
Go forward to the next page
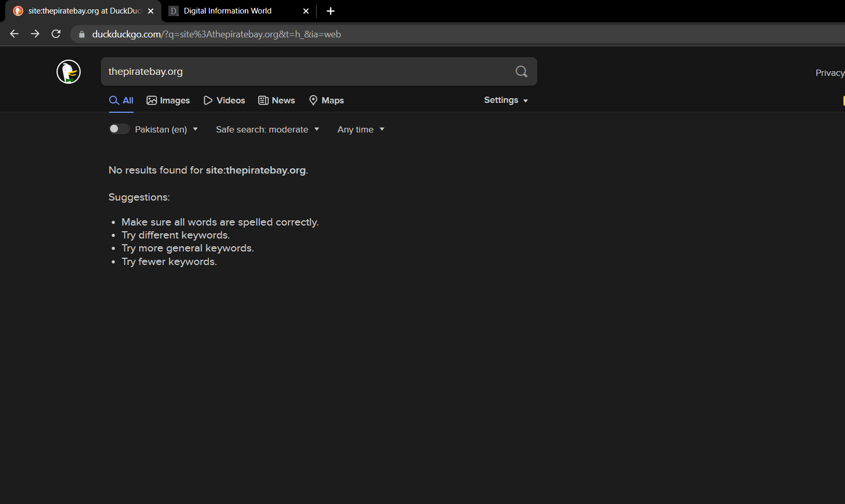(35, 34)
